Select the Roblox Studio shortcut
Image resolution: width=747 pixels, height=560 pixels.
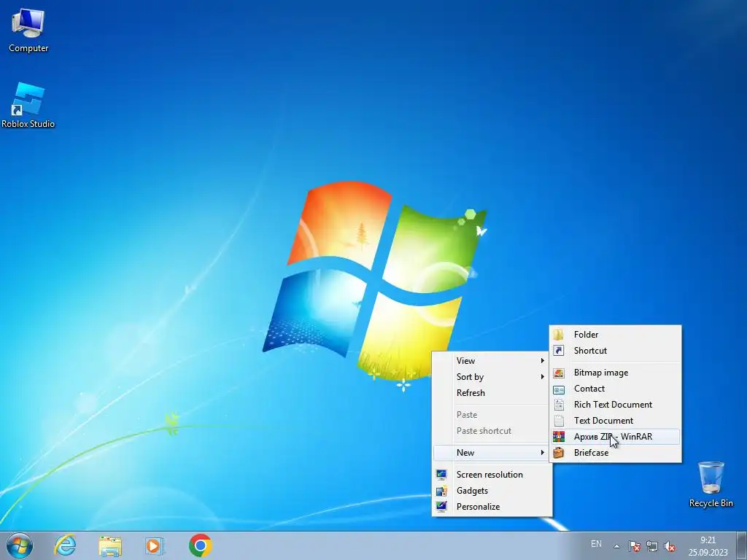[28, 105]
